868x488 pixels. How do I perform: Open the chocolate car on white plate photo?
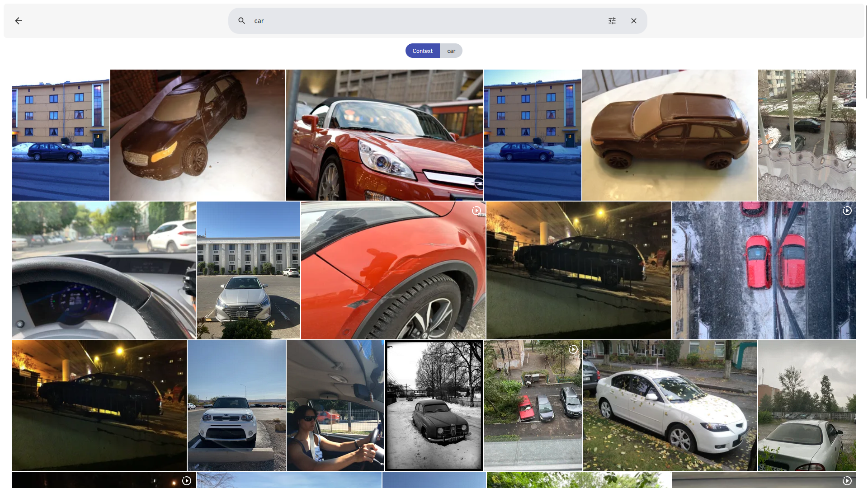tap(670, 135)
